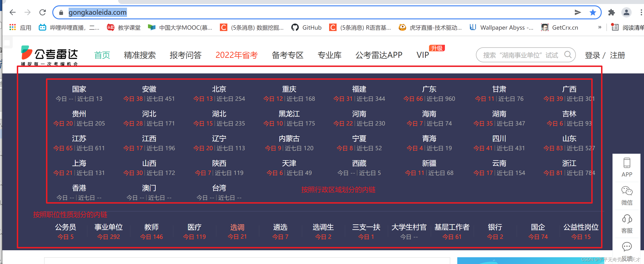Viewport: 644px width, 264px height.
Task: Click the 升级 VIP badge
Action: pyautogui.click(x=437, y=48)
